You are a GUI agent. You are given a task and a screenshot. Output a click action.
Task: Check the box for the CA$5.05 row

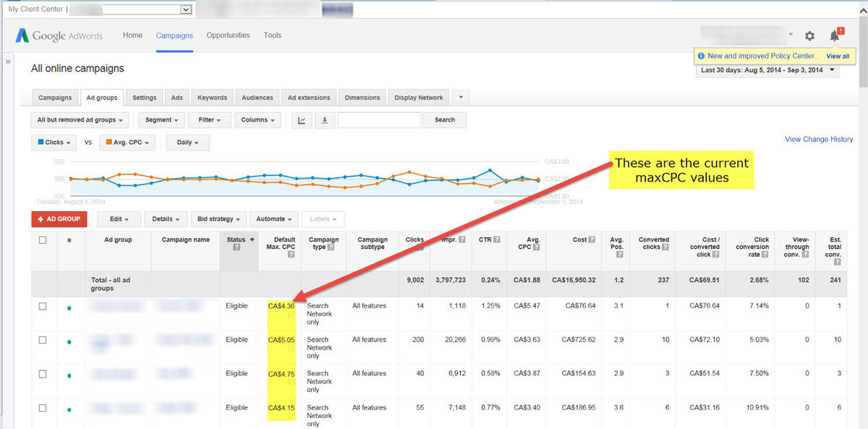[43, 340]
